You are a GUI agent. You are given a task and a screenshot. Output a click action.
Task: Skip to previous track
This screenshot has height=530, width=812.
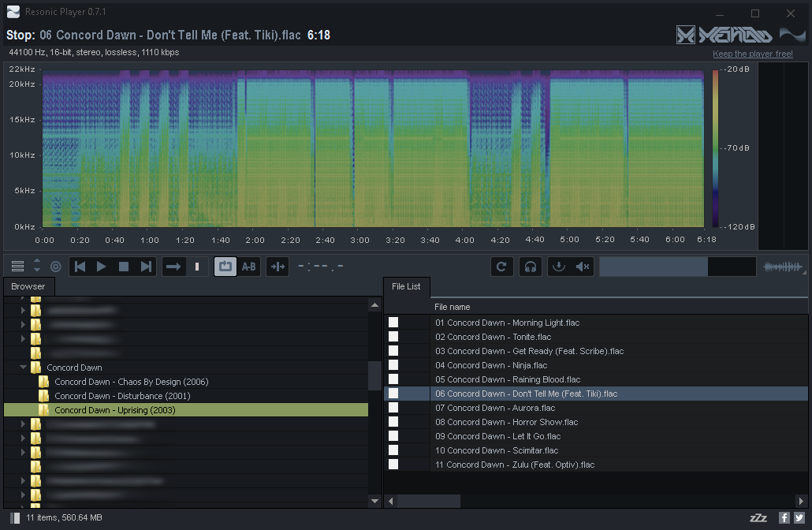click(x=80, y=267)
